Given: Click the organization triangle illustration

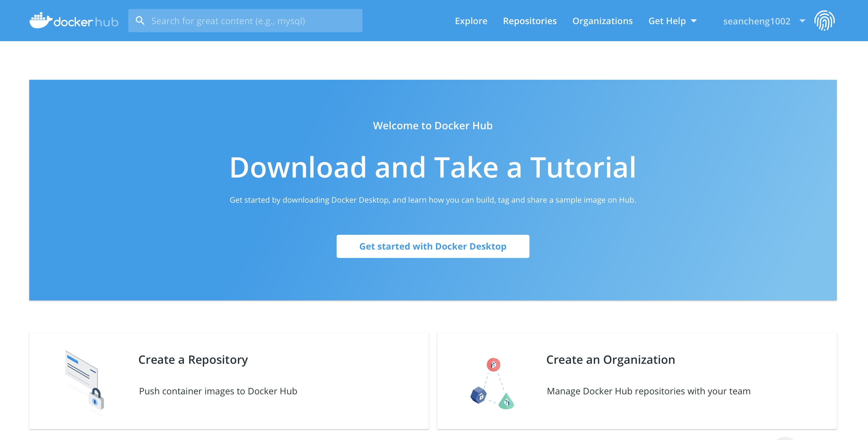Looking at the screenshot, I should click(492, 383).
